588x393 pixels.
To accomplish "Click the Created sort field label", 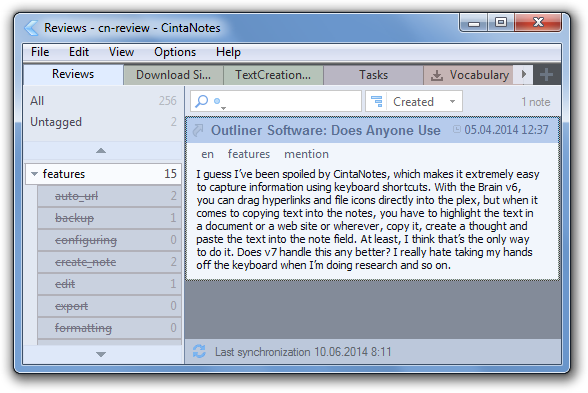I will click(x=413, y=102).
